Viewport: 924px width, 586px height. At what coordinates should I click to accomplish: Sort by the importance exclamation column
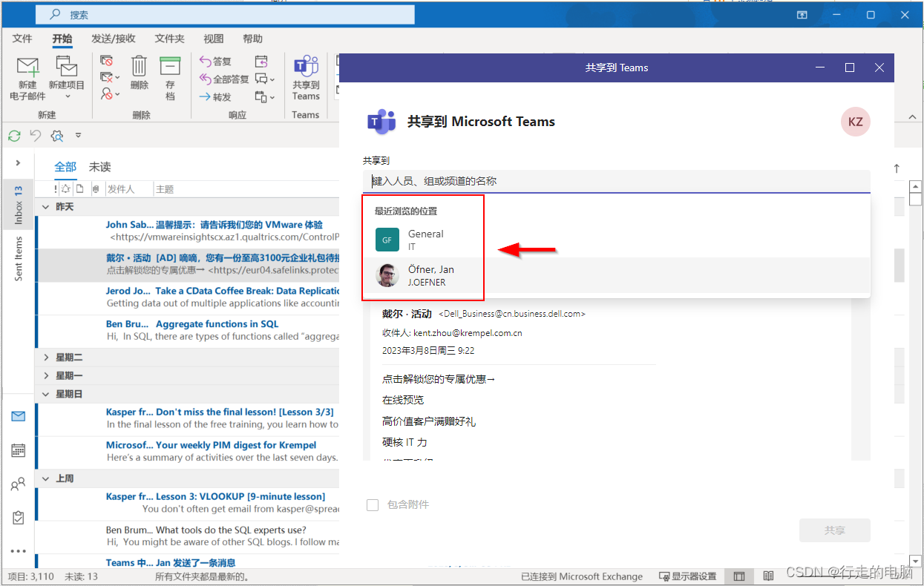[x=56, y=189]
